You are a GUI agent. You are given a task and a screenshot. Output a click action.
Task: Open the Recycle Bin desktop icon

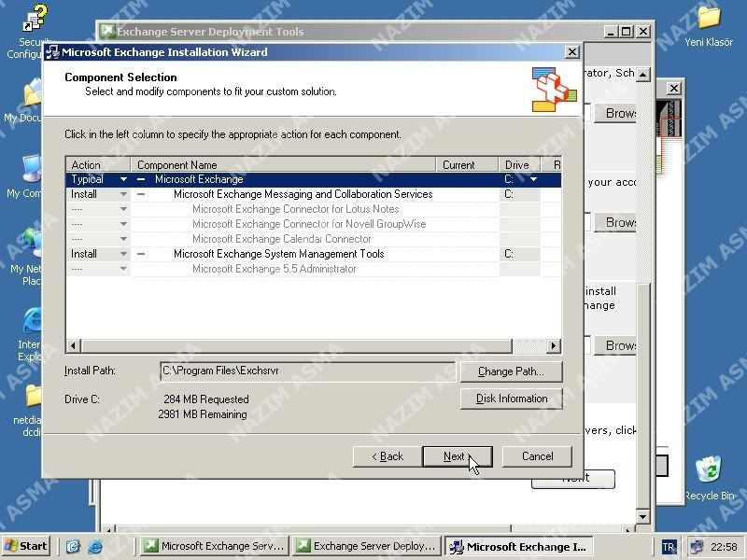pos(709,479)
